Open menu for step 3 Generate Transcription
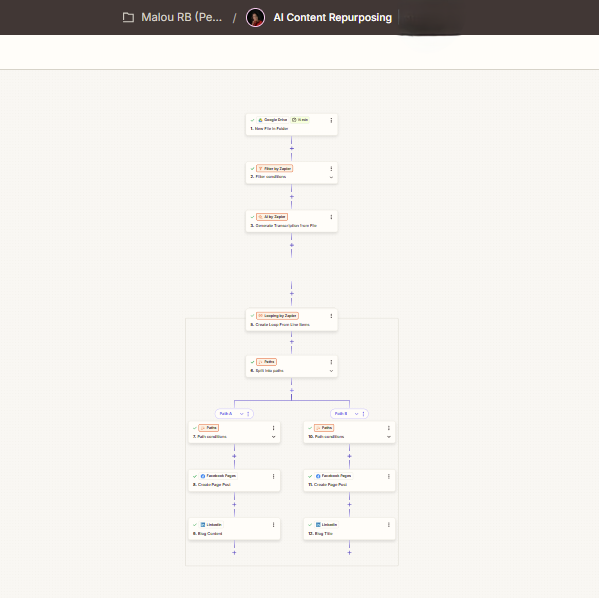This screenshot has height=598, width=599. (331, 217)
